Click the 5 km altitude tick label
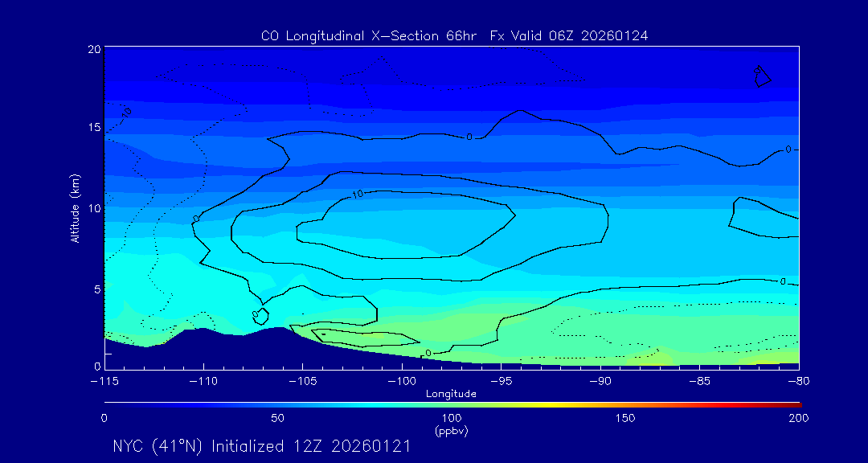Viewport: 868px width, 463px height. 96,289
